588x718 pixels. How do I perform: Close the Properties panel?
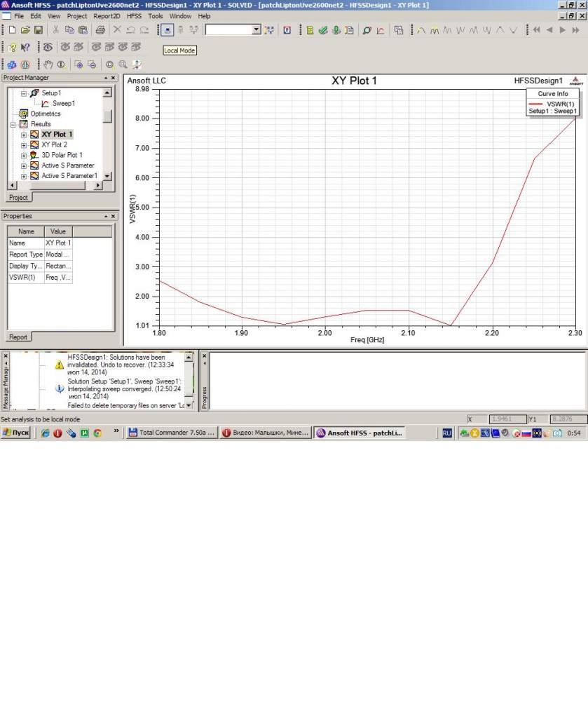(113, 216)
